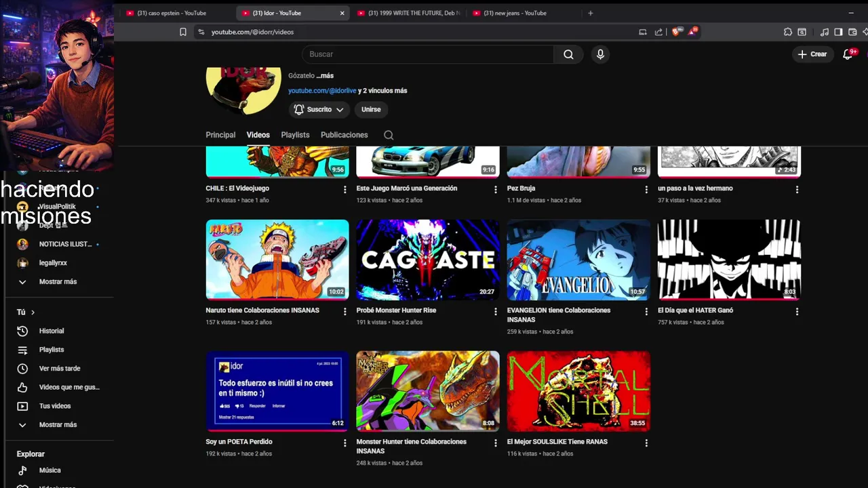Open options for Naruto tiene Colaboraciones INSANAS

[x=344, y=312]
